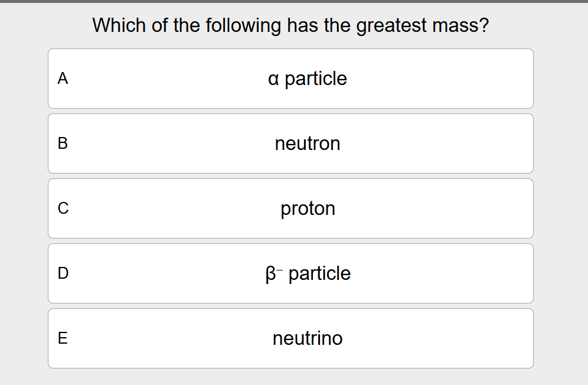Click the letter B label
The height and width of the screenshot is (385, 588).
[63, 143]
